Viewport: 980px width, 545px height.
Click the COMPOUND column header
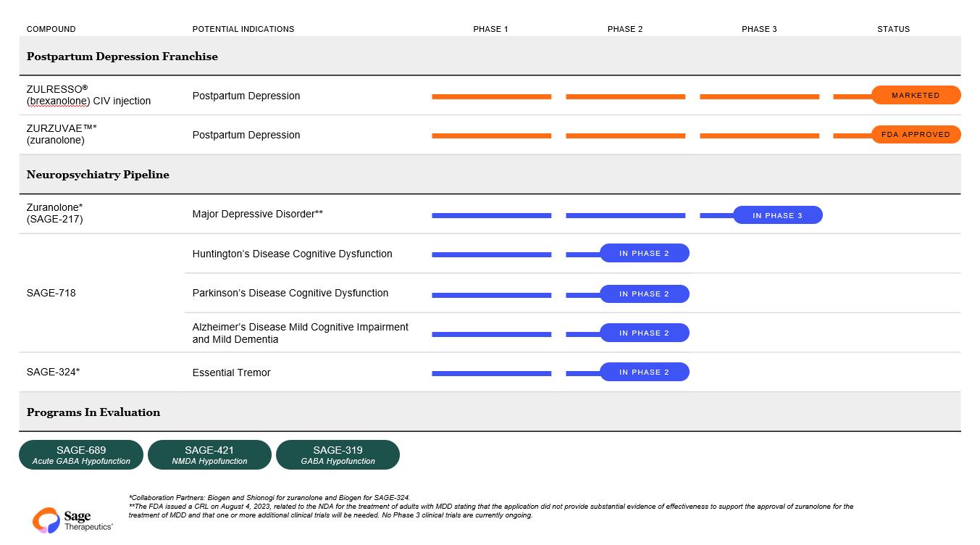[x=51, y=29]
